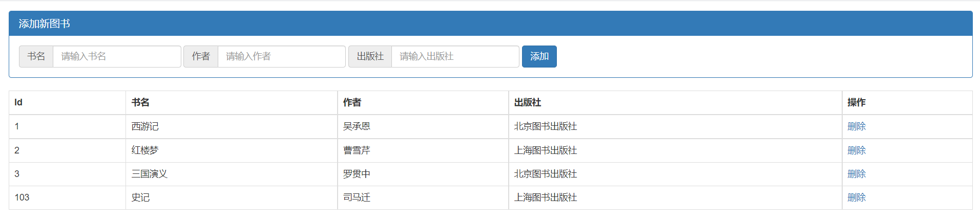Select the 史记 book name cell

click(x=232, y=197)
